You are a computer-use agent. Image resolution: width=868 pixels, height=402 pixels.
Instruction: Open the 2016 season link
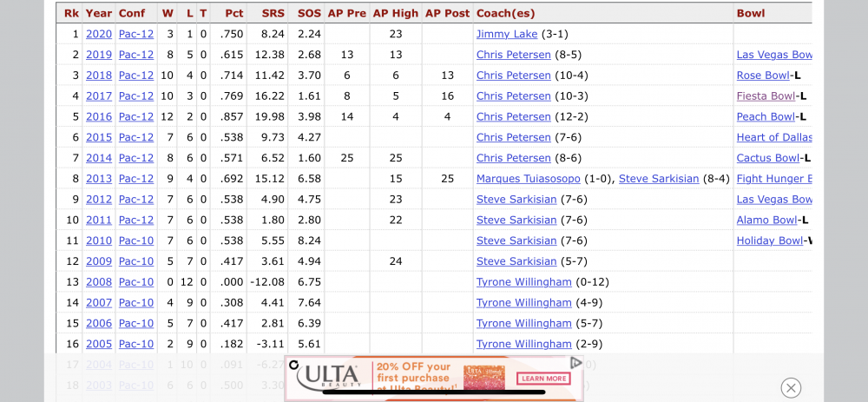[99, 116]
